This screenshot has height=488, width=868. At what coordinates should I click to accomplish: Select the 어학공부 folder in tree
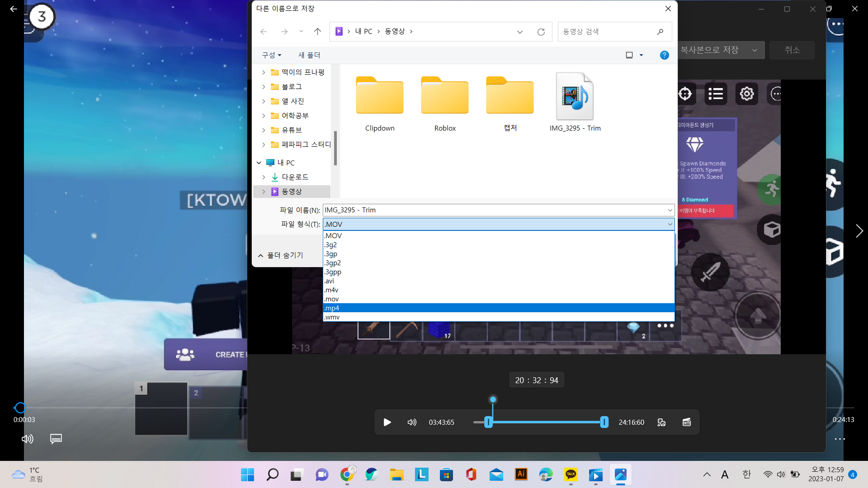click(x=295, y=116)
